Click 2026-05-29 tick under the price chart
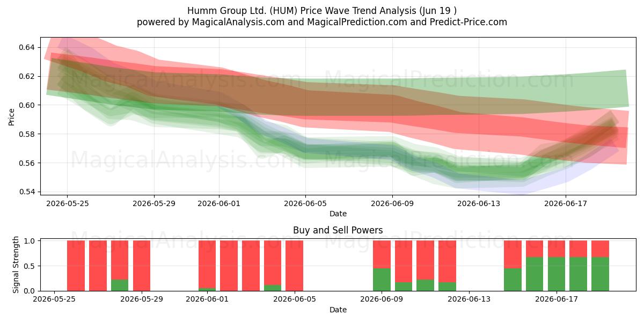The image size is (644, 322). point(154,203)
